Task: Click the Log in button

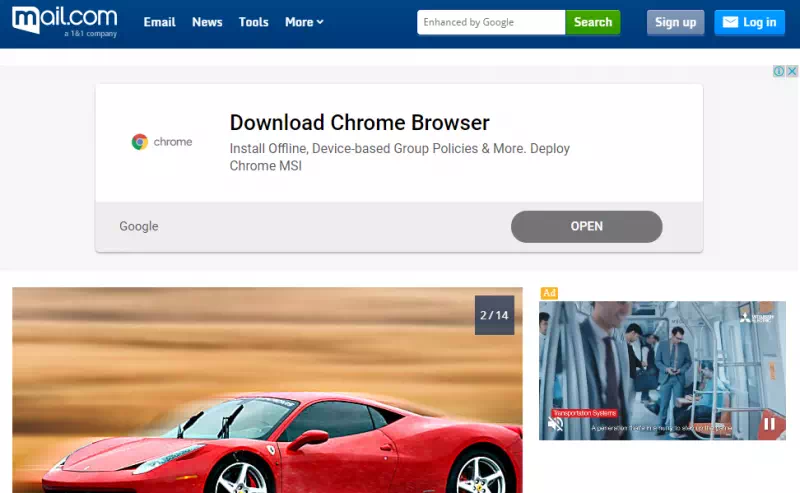Action: coord(749,22)
